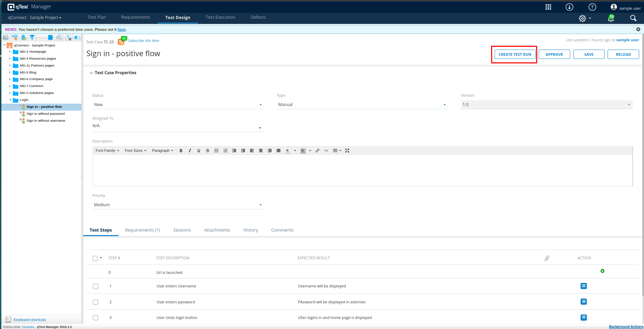
Task: Click the CREATE TEST RUN button
Action: click(x=515, y=54)
